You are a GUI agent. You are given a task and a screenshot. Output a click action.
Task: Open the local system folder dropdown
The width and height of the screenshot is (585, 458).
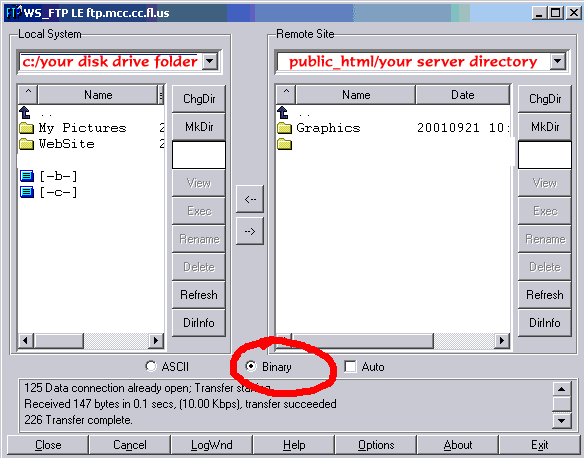(x=210, y=61)
